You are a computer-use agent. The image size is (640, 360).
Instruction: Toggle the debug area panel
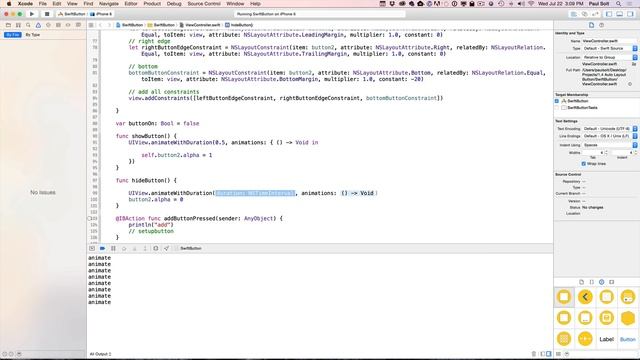[620, 14]
